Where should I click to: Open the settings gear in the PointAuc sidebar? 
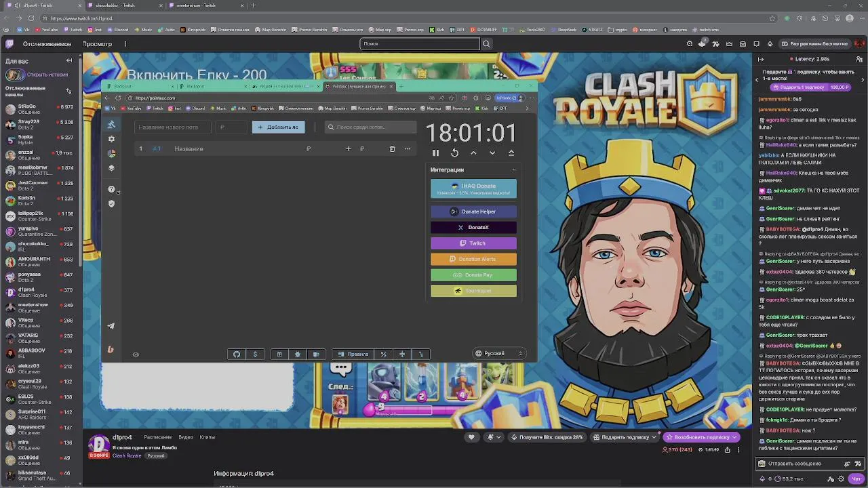coord(111,138)
